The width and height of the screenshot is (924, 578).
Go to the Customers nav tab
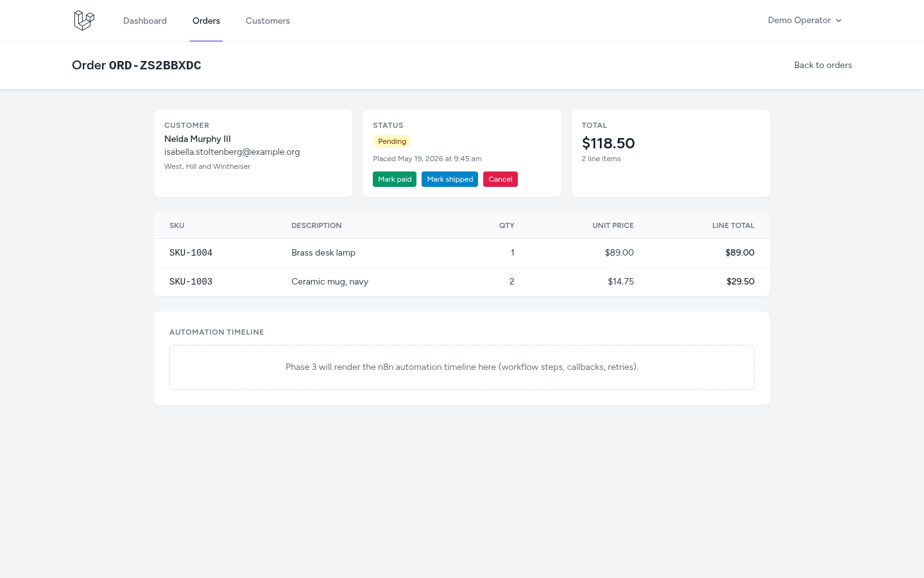coord(268,21)
